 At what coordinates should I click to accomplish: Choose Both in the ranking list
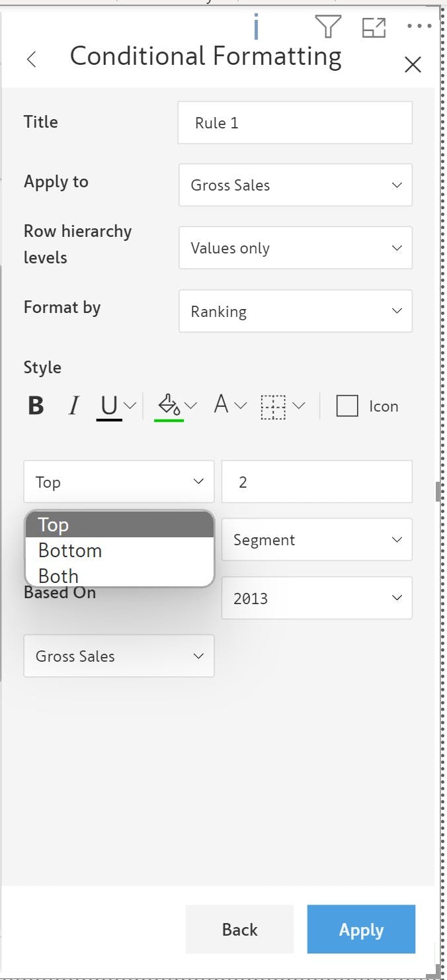point(59,576)
